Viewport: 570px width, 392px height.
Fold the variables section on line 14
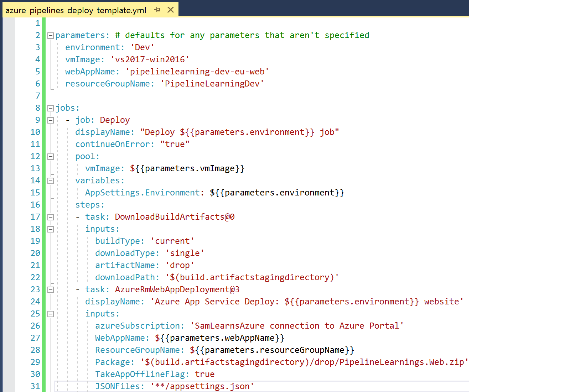(51, 181)
